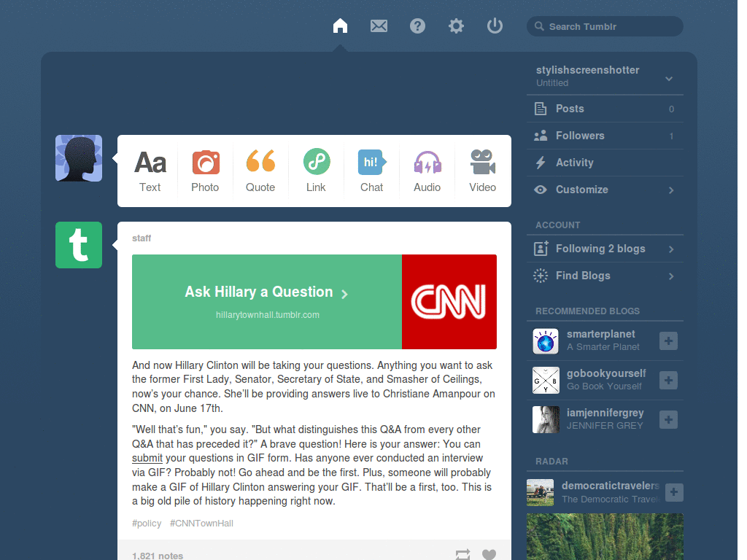Open the #policy tag
The height and width of the screenshot is (560, 747).
pos(147,524)
